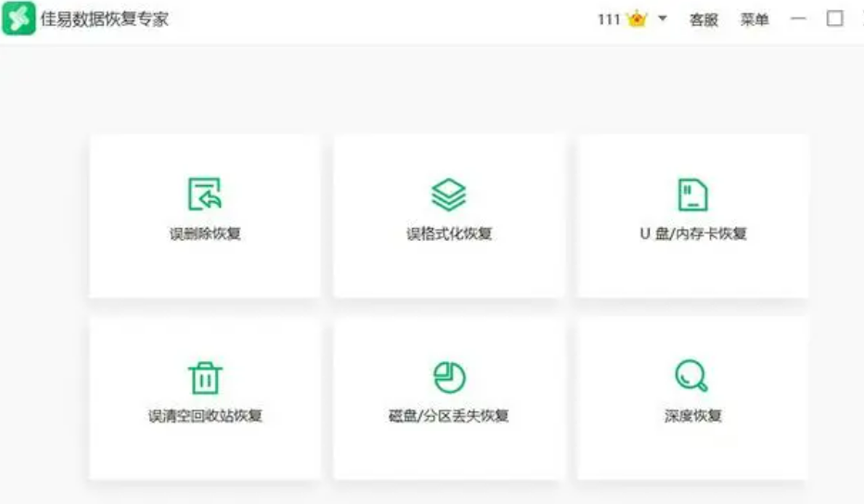The height and width of the screenshot is (504, 864).
Task: Minimize the 佳易数据恢复专家 window
Action: 798,19
